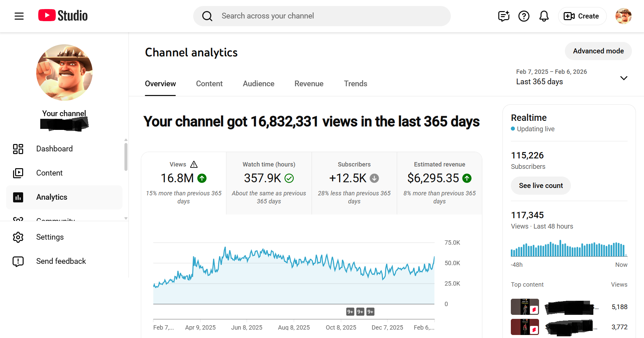The height and width of the screenshot is (338, 644).
Task: Click the YouTube Studio logo
Action: pos(63,16)
